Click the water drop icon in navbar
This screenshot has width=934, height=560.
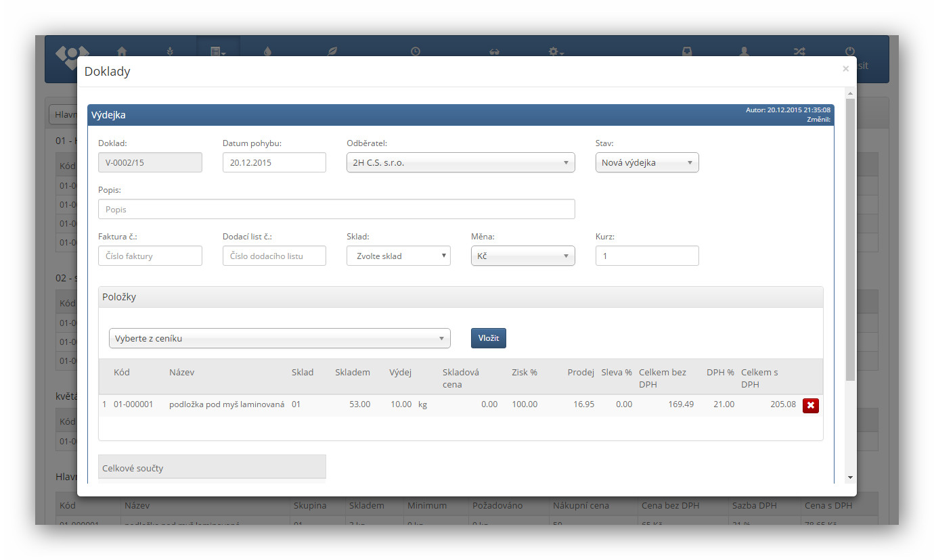coord(267,51)
